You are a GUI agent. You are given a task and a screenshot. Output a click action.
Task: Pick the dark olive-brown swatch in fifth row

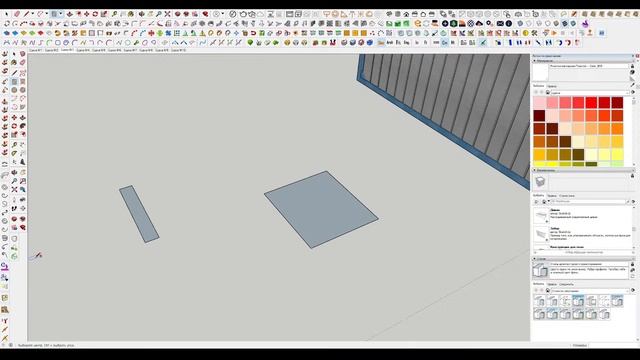(x=578, y=155)
